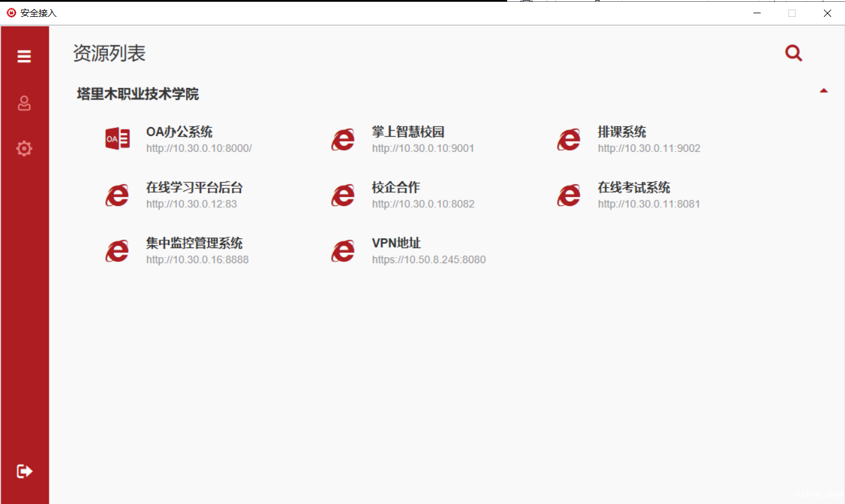
Task: Click URL http://10.30.0.12:83
Action: point(192,204)
